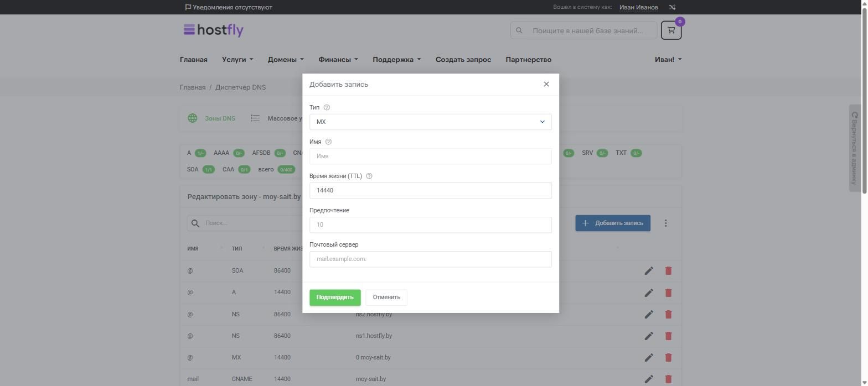
Task: Delete the MX record trash icon
Action: pyautogui.click(x=668, y=357)
